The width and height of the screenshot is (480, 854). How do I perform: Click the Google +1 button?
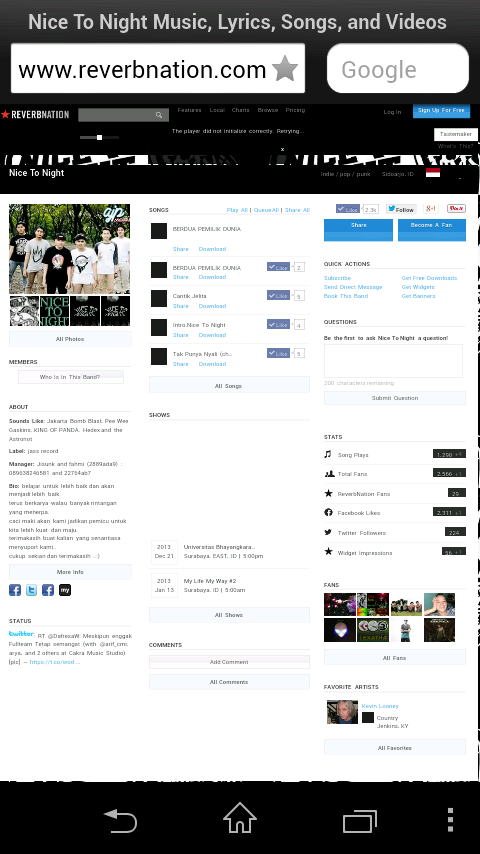click(431, 209)
